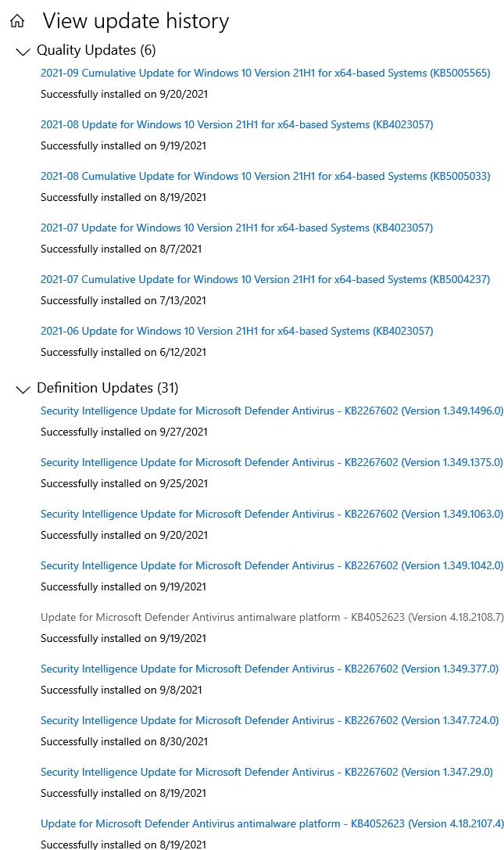Open the 2021-07 Cumulative Update KB5004237 link
This screenshot has height=850, width=504.
coord(265,280)
